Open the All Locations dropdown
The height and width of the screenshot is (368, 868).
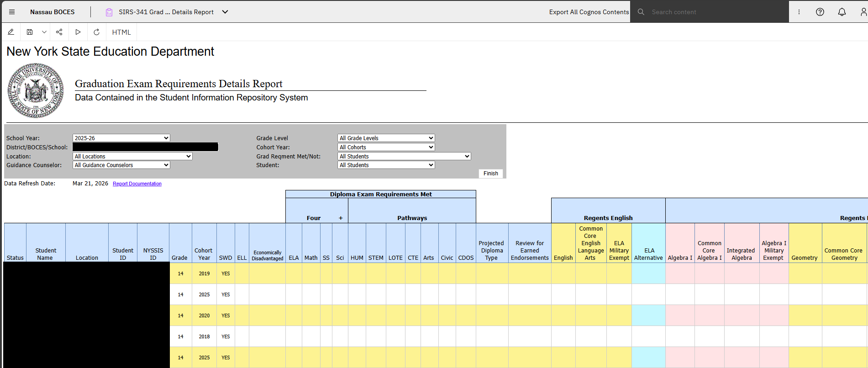point(133,156)
